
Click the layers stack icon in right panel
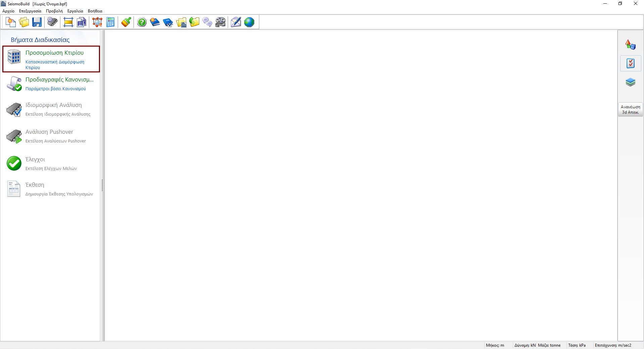point(631,82)
